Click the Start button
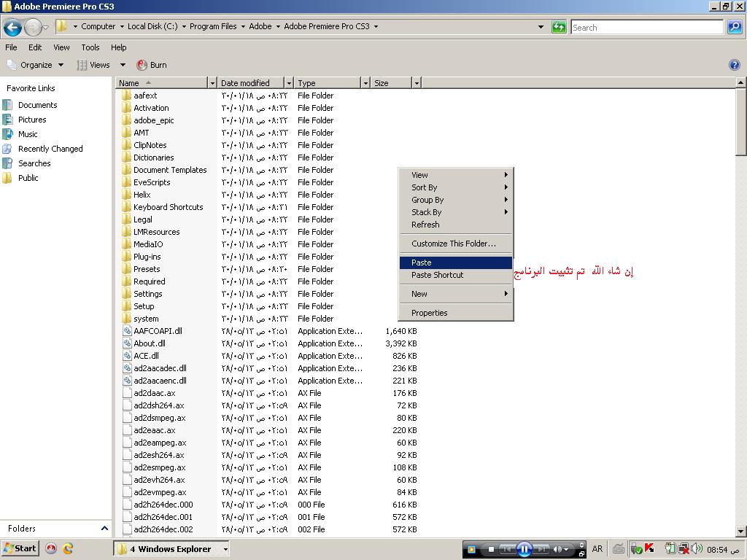 20,548
